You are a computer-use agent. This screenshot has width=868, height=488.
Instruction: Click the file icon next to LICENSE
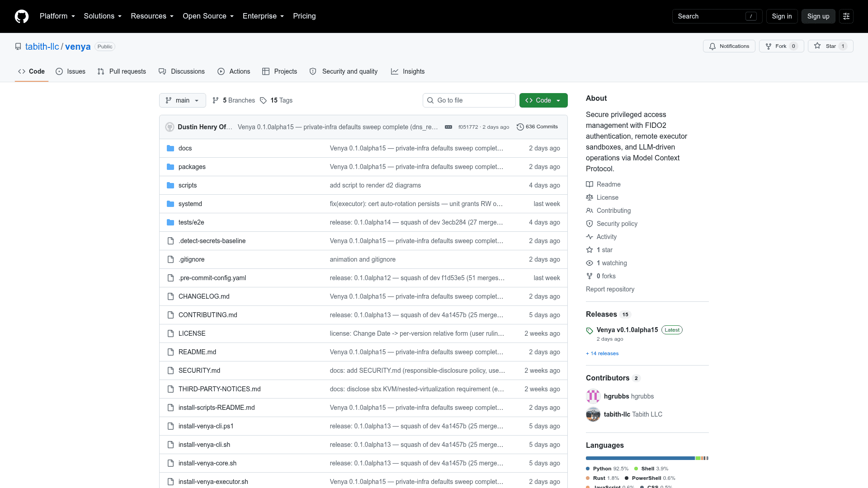click(x=170, y=333)
